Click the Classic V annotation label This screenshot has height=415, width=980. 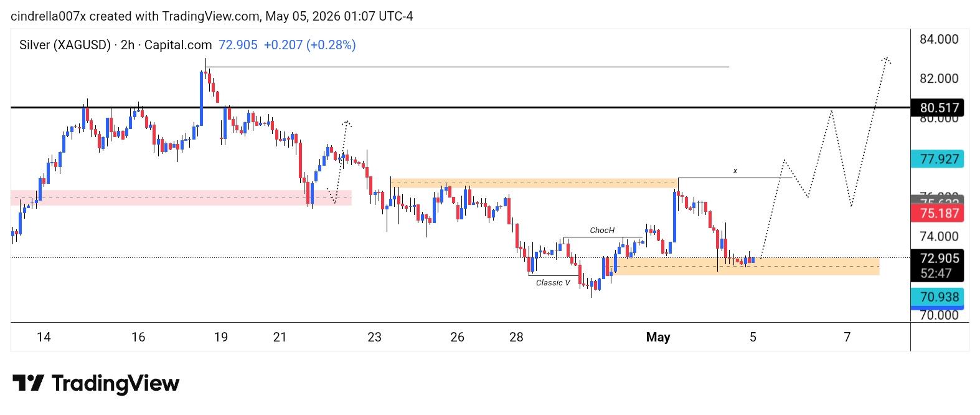[553, 283]
